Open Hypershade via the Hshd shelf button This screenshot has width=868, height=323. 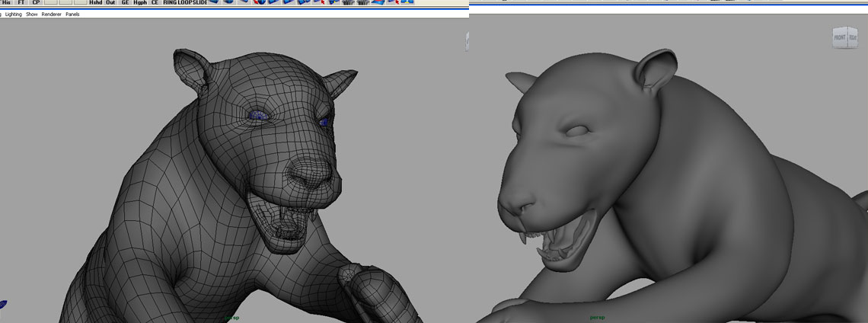click(96, 2)
